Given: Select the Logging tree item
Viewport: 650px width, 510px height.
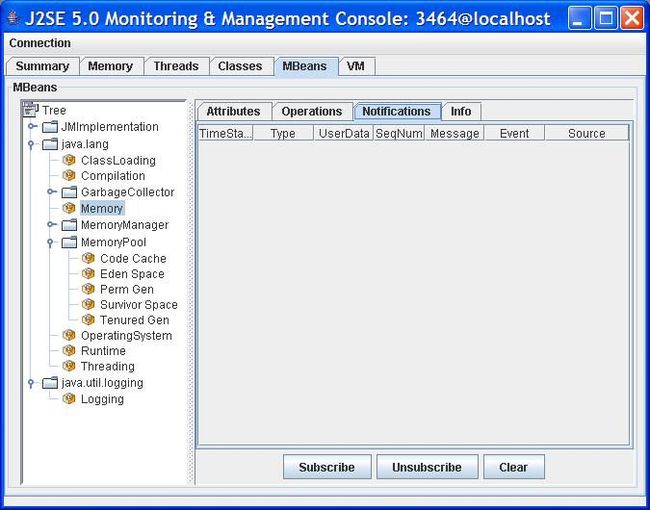Looking at the screenshot, I should (102, 399).
